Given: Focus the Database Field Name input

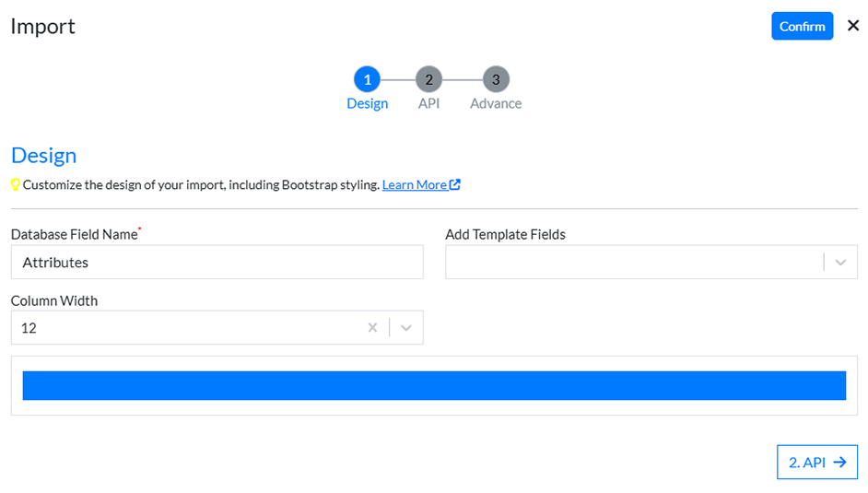Looking at the screenshot, I should pyautogui.click(x=217, y=263).
